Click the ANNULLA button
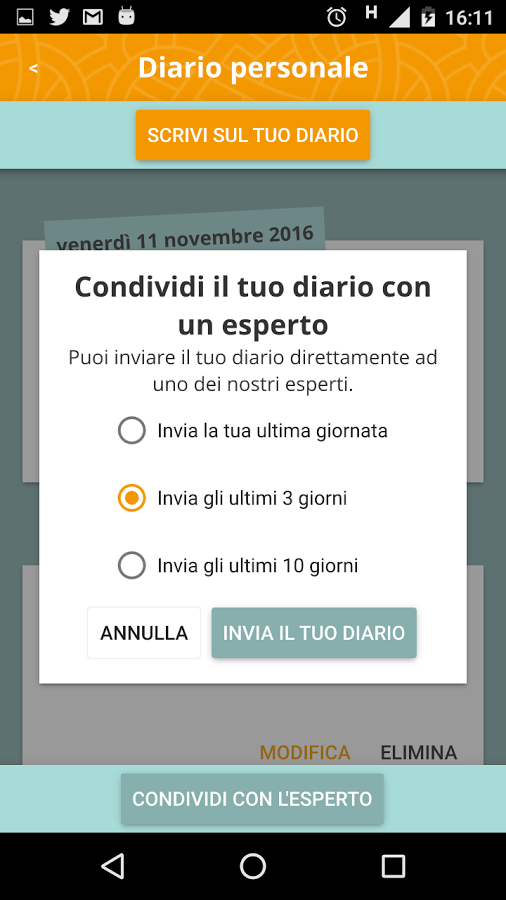The height and width of the screenshot is (900, 506). point(144,633)
